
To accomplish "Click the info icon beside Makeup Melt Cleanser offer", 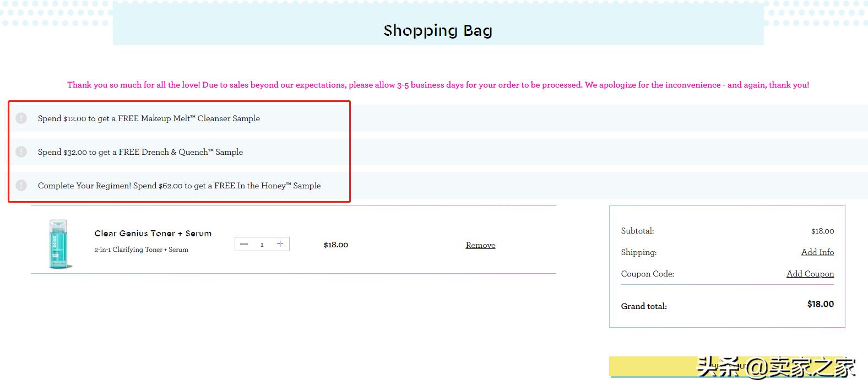I will 21,118.
